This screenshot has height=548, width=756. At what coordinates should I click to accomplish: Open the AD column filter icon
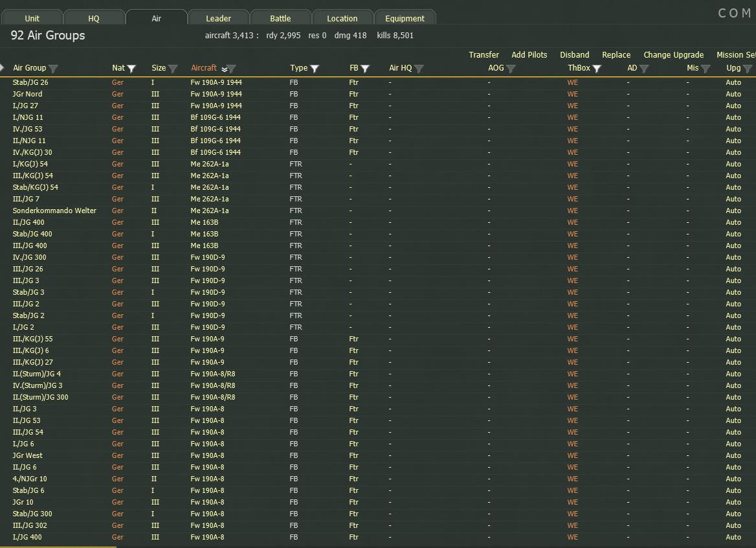pos(644,69)
